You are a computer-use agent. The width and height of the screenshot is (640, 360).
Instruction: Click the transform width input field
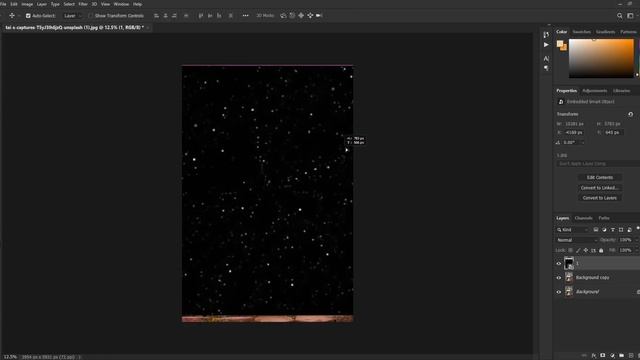(x=574, y=124)
